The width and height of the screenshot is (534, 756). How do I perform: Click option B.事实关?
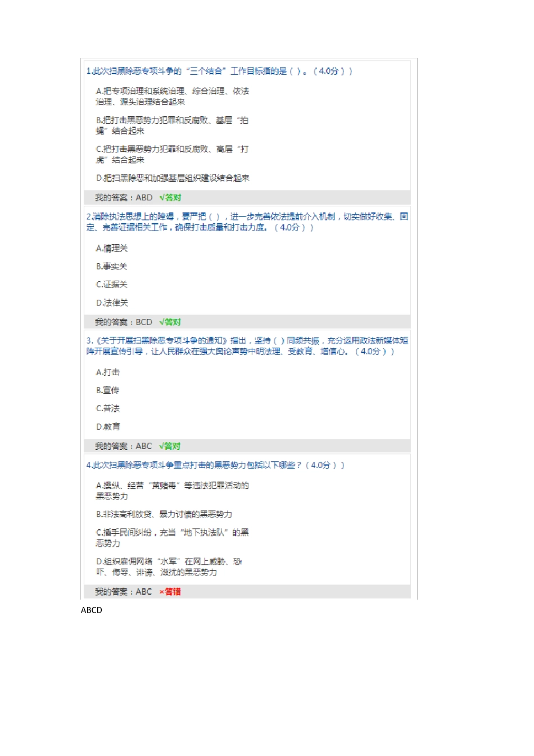[x=111, y=266]
